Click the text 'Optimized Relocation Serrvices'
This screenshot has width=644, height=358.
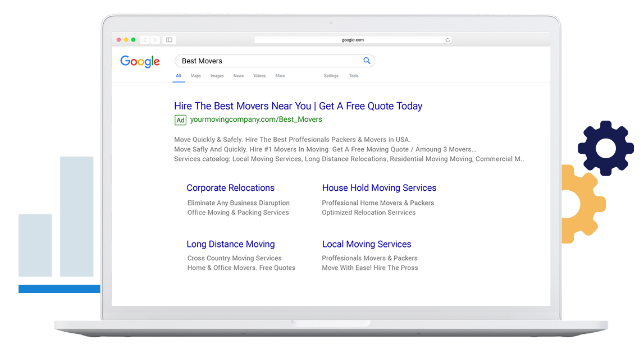(x=369, y=213)
